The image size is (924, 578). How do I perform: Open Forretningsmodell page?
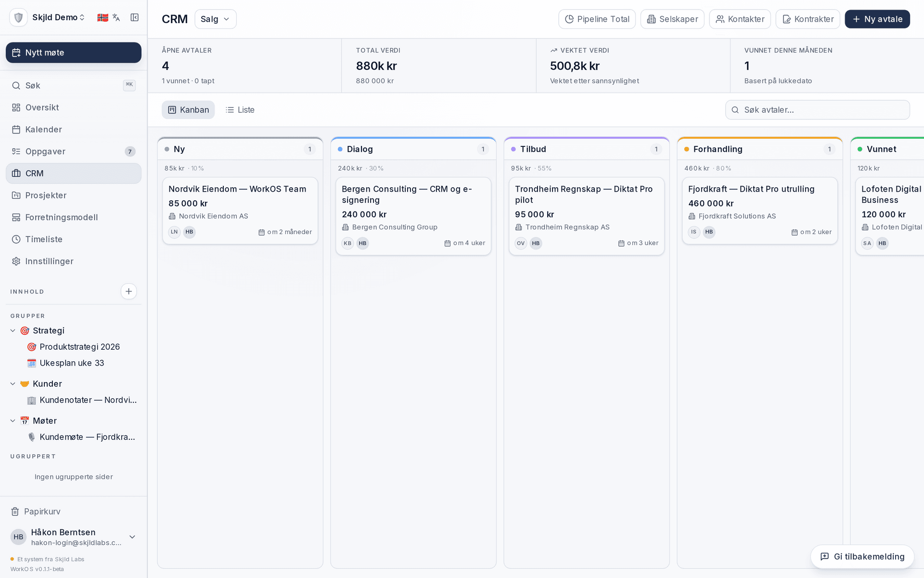(x=74, y=217)
